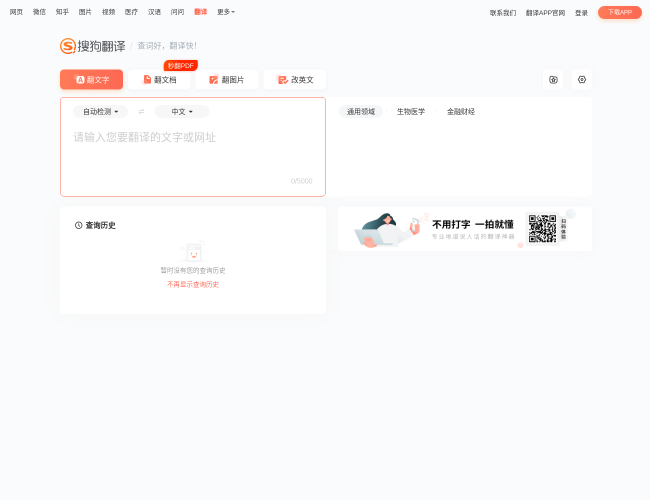Select the 翻文字 tab

(x=92, y=80)
